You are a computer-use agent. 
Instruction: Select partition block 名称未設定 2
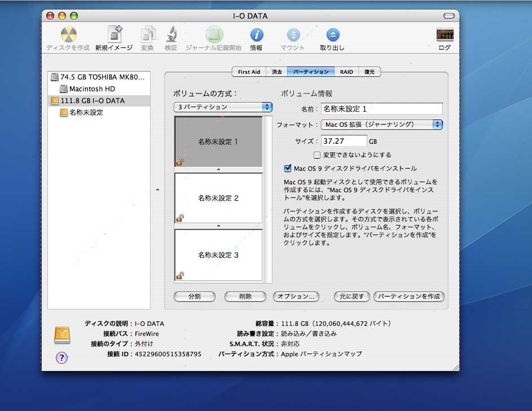(x=218, y=198)
